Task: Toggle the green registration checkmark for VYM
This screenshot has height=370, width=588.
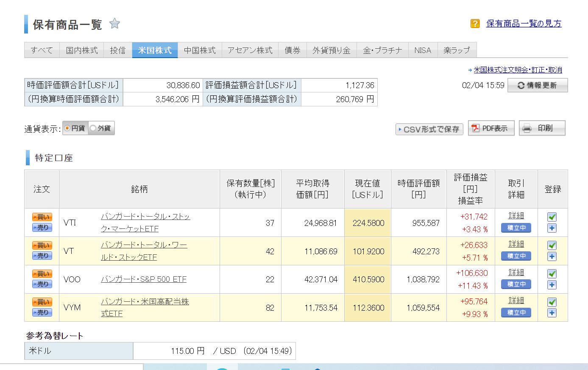Action: pos(552,302)
